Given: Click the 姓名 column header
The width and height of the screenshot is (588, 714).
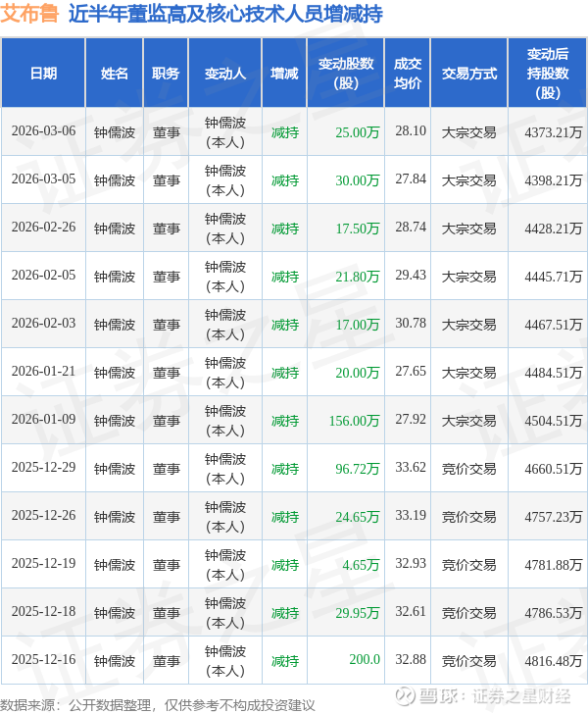Looking at the screenshot, I should point(115,74).
